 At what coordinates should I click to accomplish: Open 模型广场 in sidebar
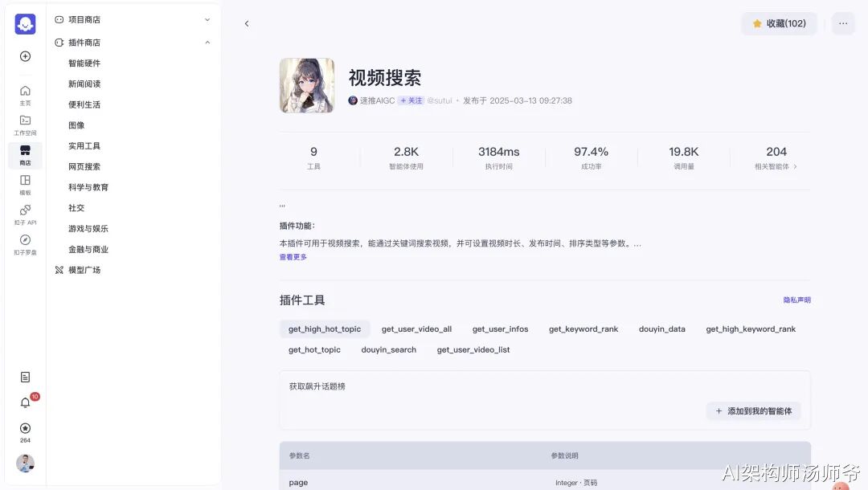(77, 270)
